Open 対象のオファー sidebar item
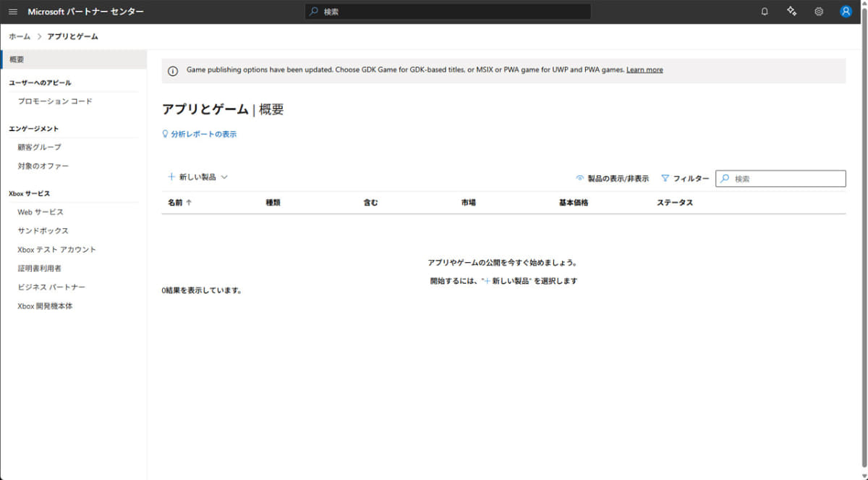The width and height of the screenshot is (868, 480). point(43,166)
